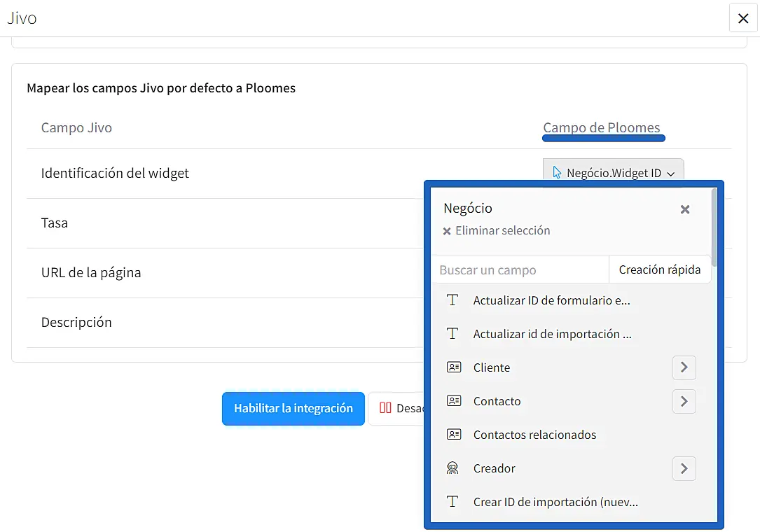Click the contact card icon beside Cliente

[453, 367]
